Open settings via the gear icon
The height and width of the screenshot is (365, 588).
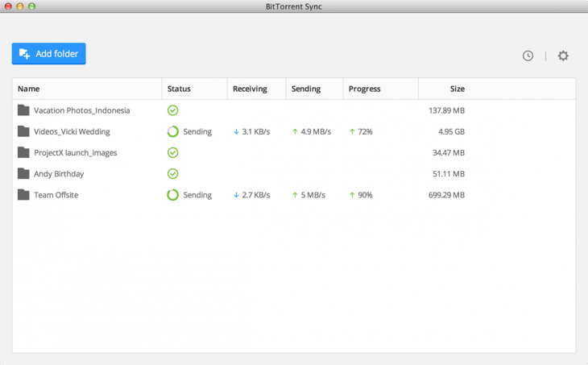point(563,56)
